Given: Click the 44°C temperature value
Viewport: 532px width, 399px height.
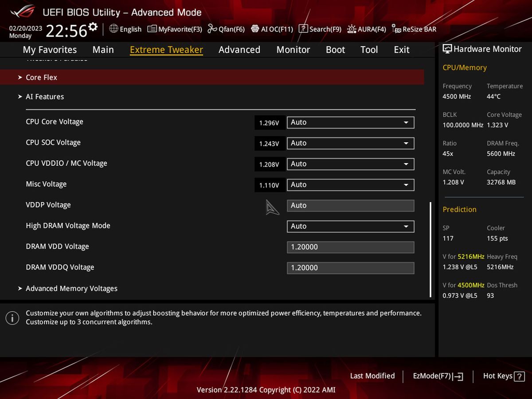Looking at the screenshot, I should point(494,97).
